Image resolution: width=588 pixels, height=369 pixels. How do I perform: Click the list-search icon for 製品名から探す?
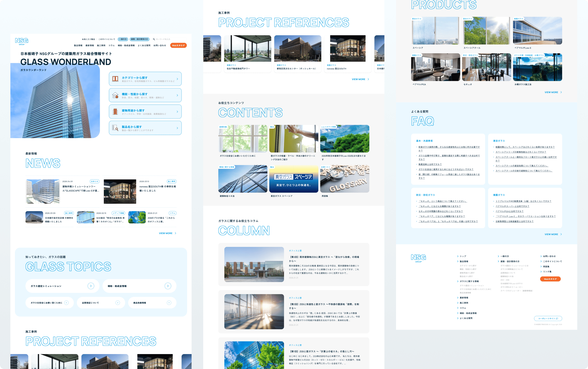click(115, 128)
